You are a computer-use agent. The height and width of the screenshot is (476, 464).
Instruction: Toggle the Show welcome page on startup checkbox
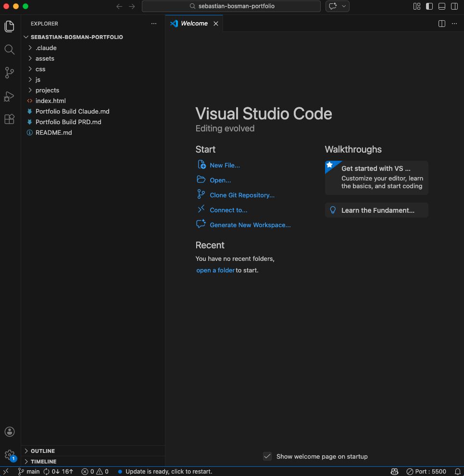click(267, 456)
